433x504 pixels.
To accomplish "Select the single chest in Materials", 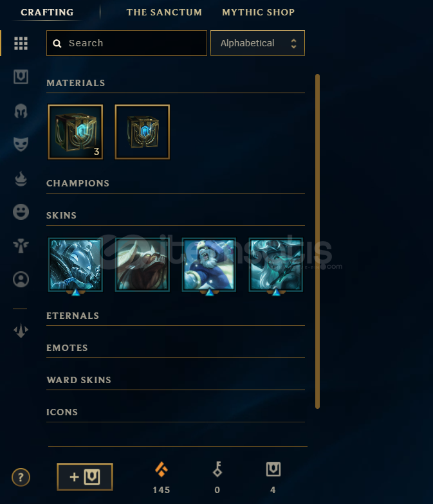I will [x=143, y=132].
